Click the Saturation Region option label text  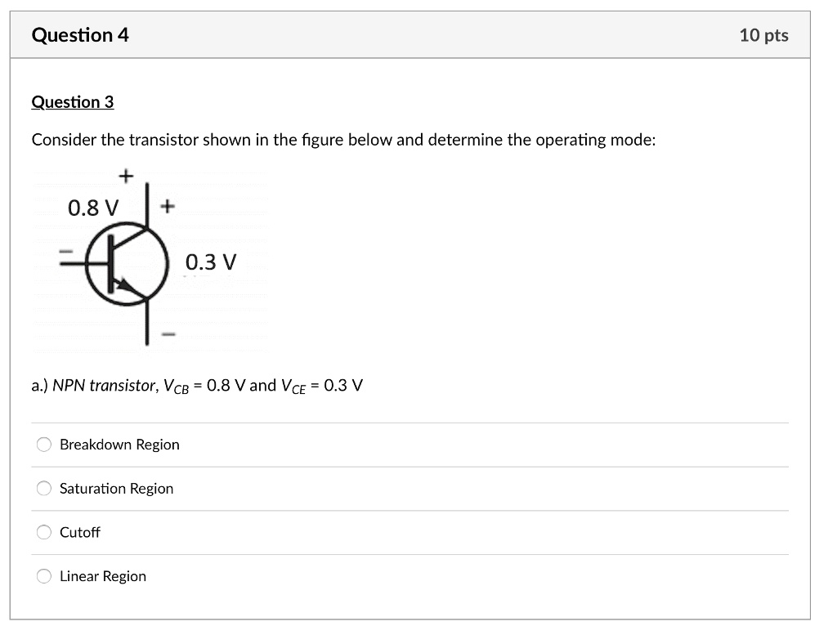(116, 488)
